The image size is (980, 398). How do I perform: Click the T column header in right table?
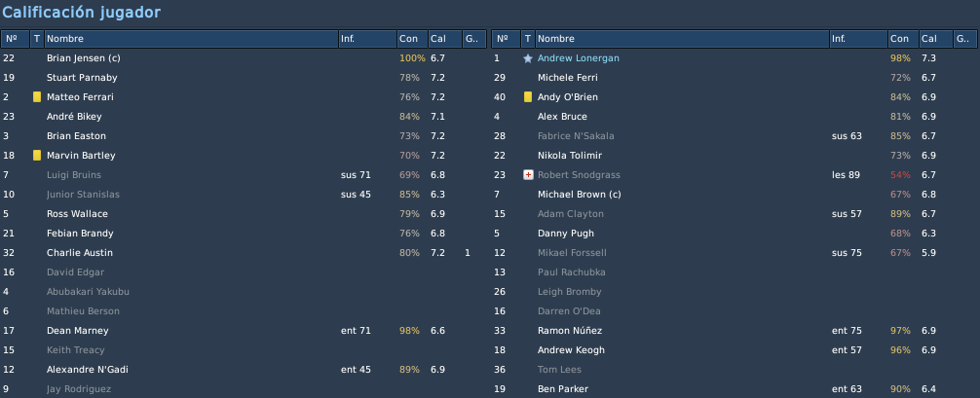[x=528, y=39]
